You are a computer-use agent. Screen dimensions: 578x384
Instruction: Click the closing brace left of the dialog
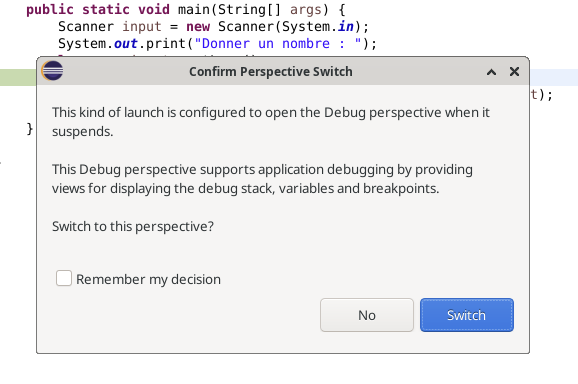tap(30, 129)
